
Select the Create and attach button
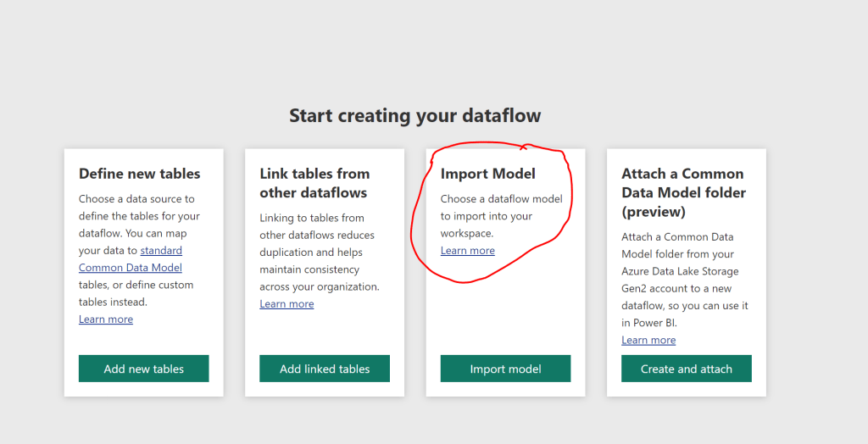(686, 369)
